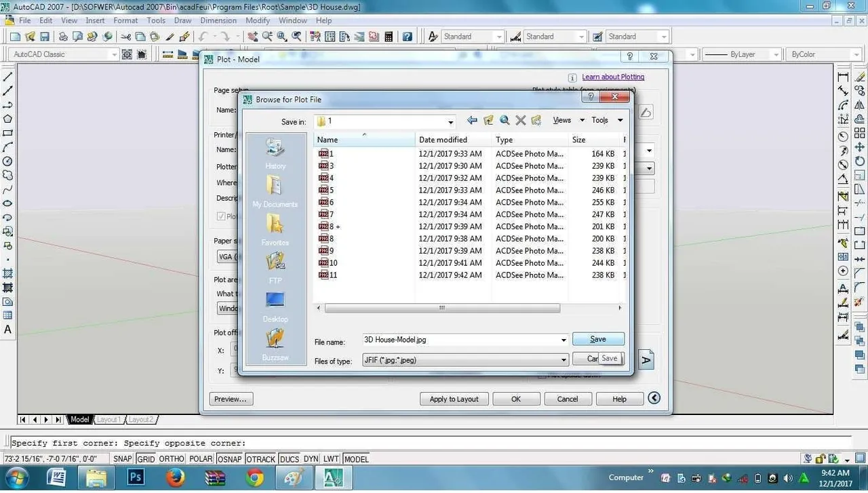The width and height of the screenshot is (868, 493).
Task: Open the Insert menu
Action: tap(95, 20)
